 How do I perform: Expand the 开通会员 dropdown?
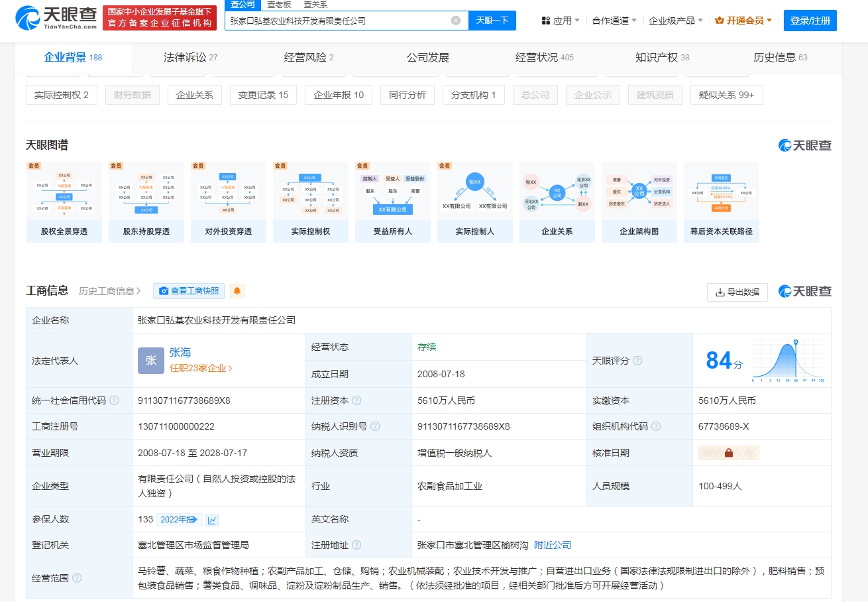click(x=743, y=21)
